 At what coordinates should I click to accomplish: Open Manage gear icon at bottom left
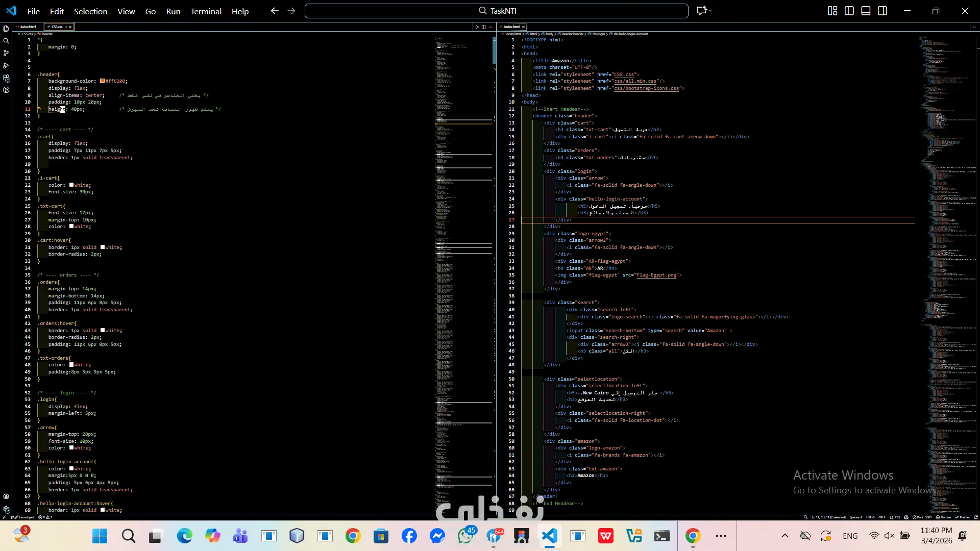click(x=6, y=509)
